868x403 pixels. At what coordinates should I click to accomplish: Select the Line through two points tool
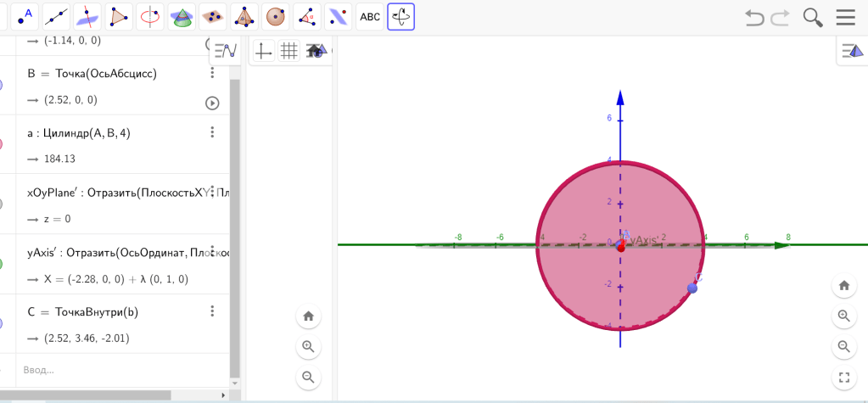(57, 16)
